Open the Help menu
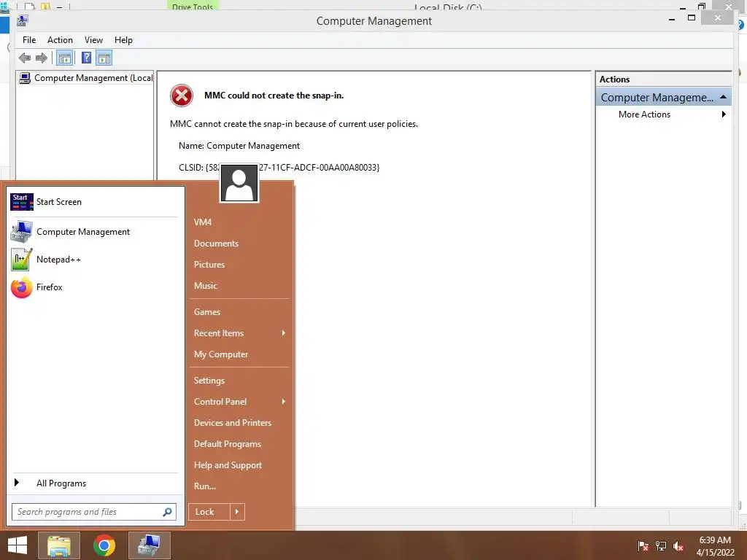The image size is (747, 560). point(123,40)
